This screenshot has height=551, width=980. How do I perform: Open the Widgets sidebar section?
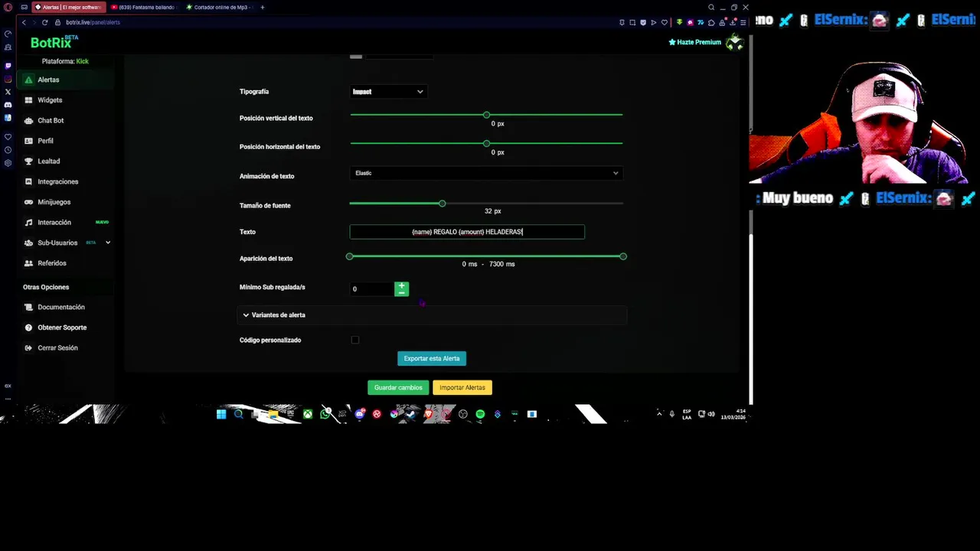65,100
